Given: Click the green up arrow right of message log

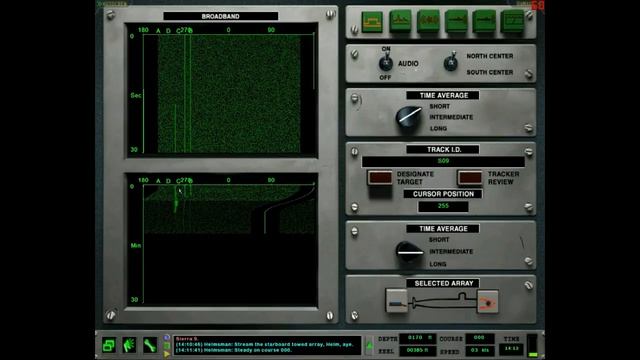Looking at the screenshot, I should click(x=369, y=345).
